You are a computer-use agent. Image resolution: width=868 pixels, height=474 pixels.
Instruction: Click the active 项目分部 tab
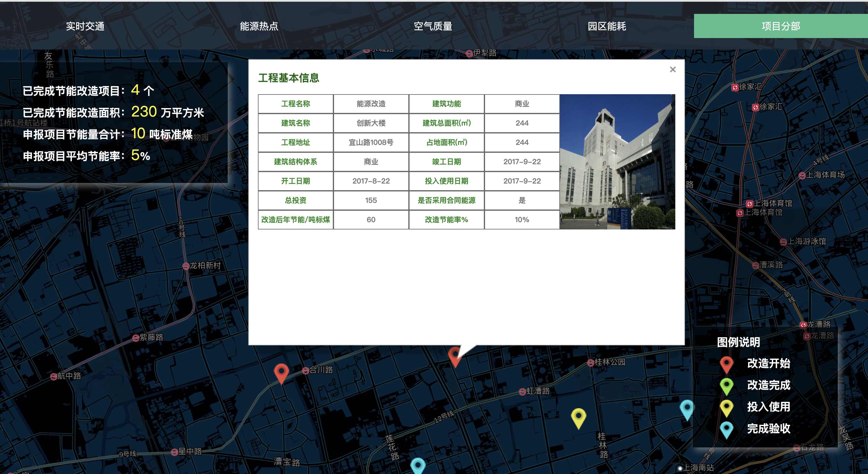pyautogui.click(x=780, y=26)
